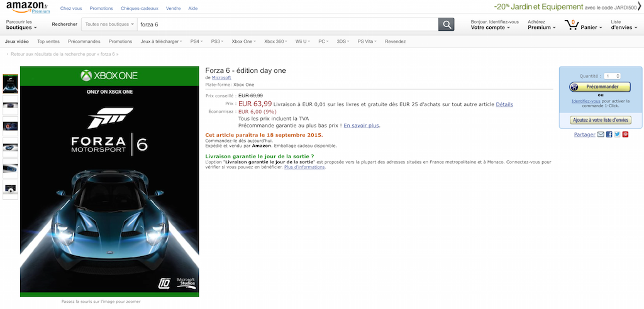
Task: Select 'Précommandes' in navigation bar
Action: click(84, 41)
